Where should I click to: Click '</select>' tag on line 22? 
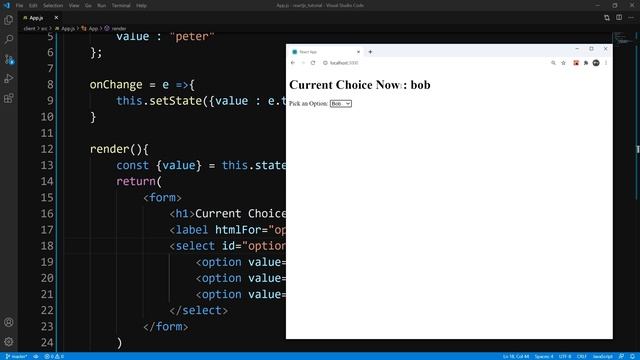pyautogui.click(x=199, y=311)
